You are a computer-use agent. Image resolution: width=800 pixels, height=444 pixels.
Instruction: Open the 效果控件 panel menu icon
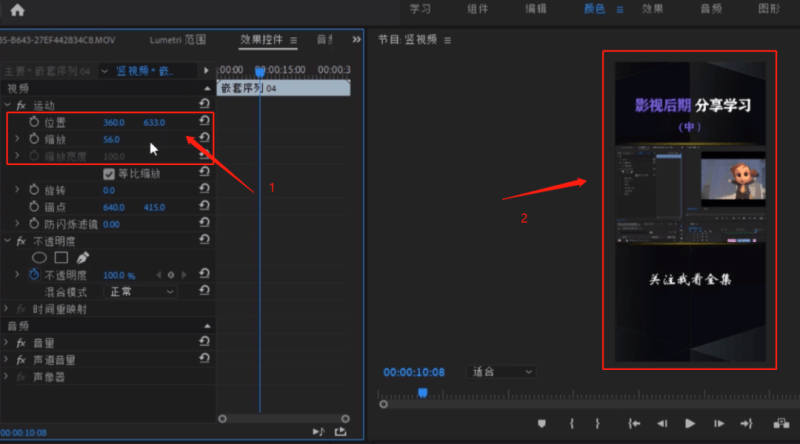tap(294, 40)
